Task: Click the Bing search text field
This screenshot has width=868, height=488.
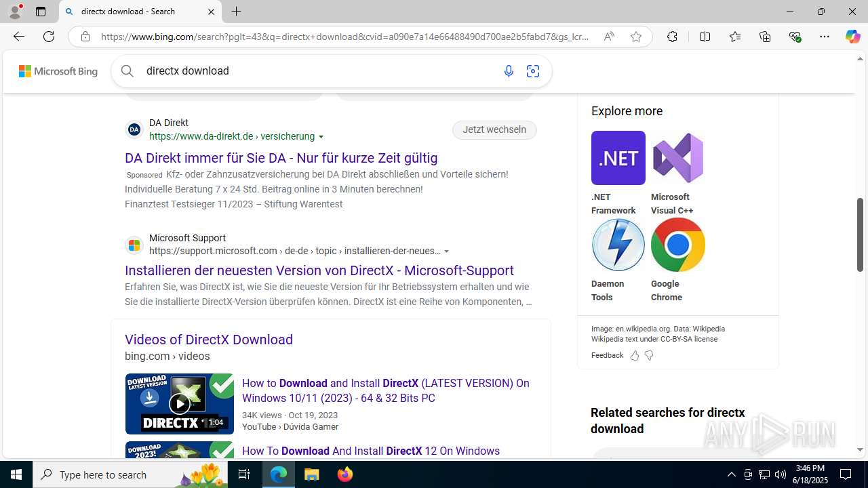Action: point(319,70)
